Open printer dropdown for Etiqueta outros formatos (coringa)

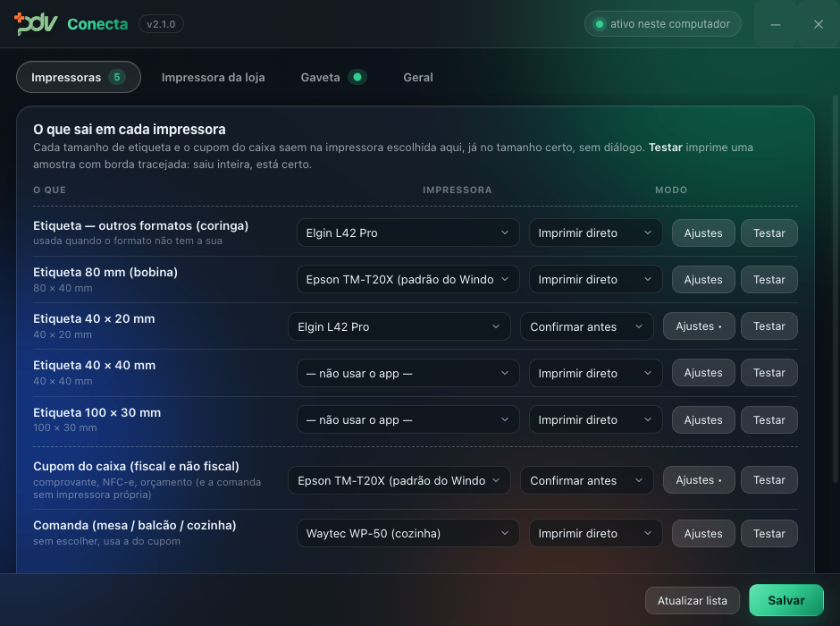coord(408,233)
